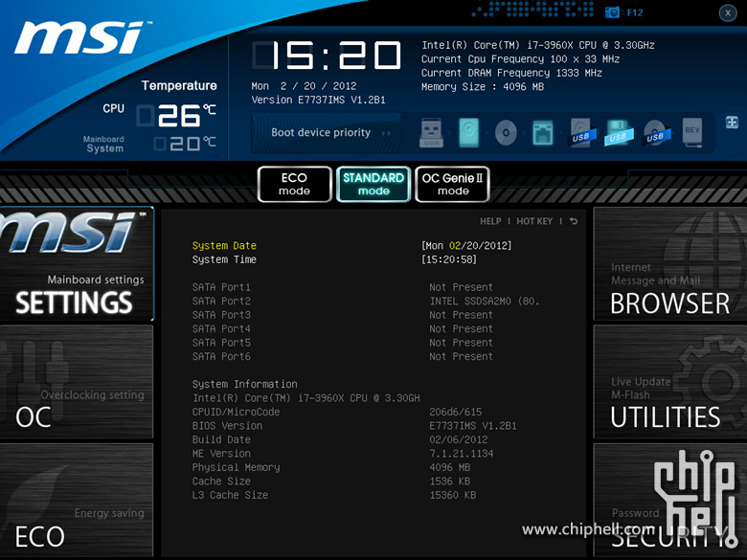Open the OC overclocking setting panel

(x=77, y=381)
